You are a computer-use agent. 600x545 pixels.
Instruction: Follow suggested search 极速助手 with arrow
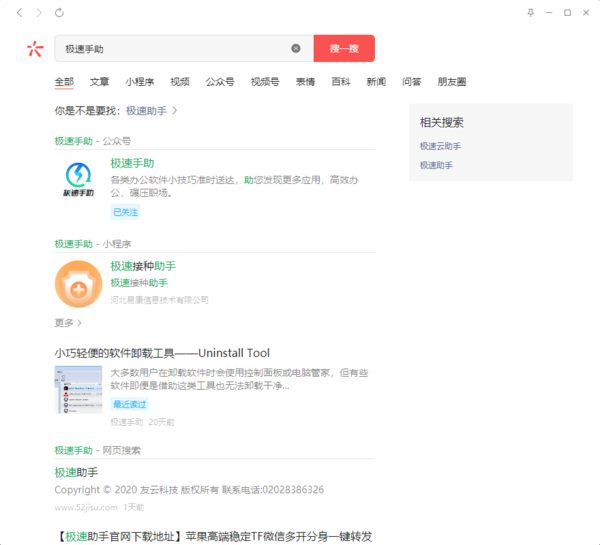[x=152, y=110]
